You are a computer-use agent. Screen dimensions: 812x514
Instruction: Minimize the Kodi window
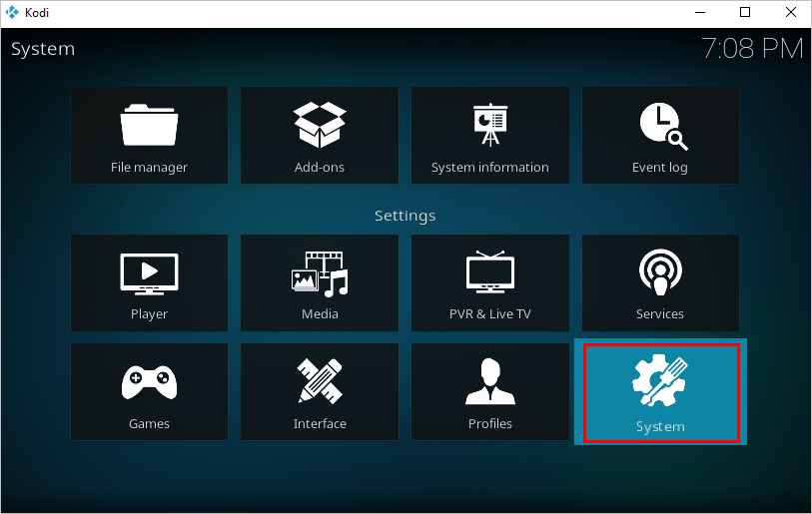click(700, 12)
